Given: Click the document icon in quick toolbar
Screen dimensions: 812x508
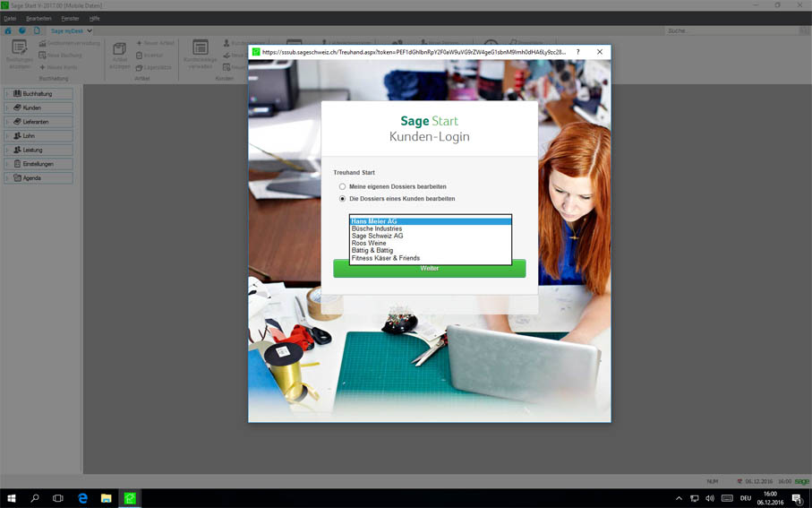Looking at the screenshot, I should (37, 31).
